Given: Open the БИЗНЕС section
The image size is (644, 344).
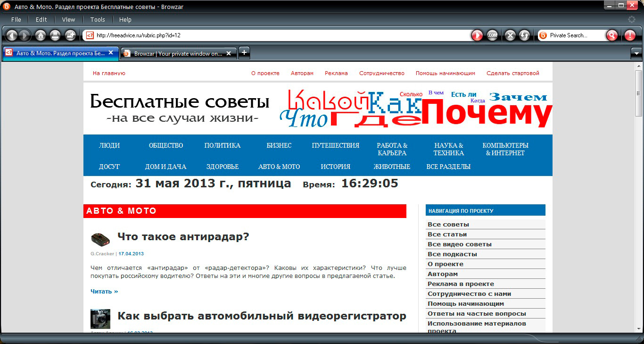Looking at the screenshot, I should click(279, 146).
